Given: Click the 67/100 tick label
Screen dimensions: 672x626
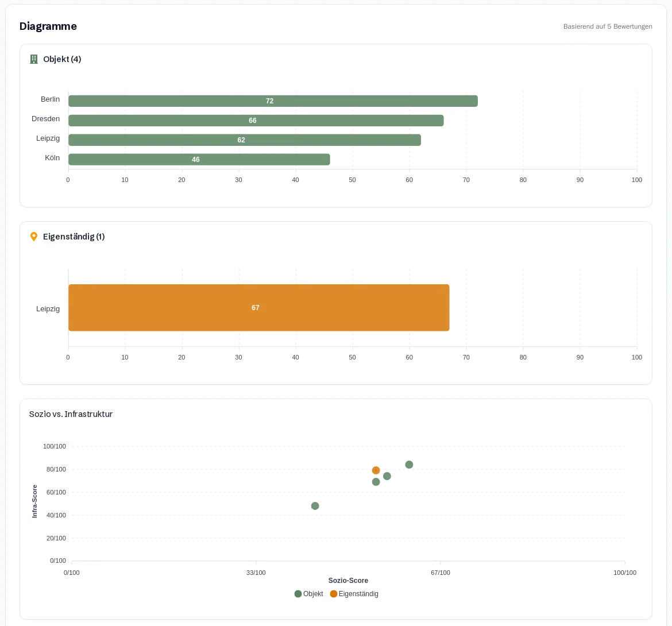Looking at the screenshot, I should [441, 573].
